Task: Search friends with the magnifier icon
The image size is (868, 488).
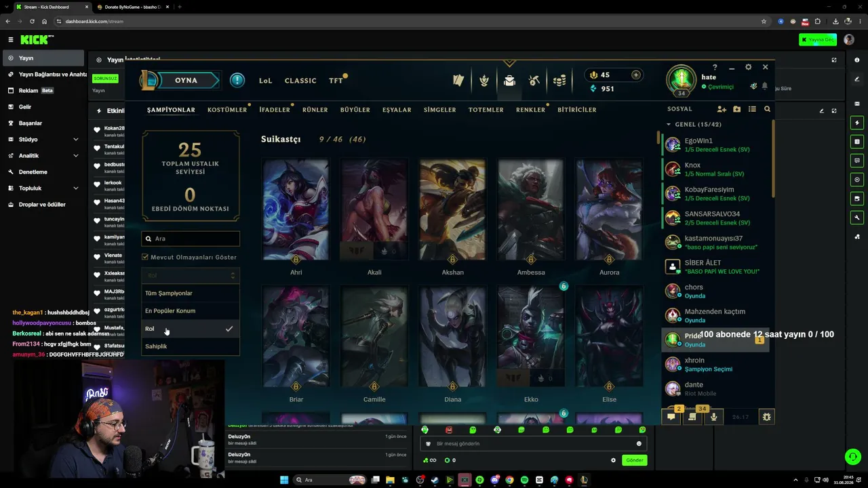Action: pyautogui.click(x=767, y=109)
